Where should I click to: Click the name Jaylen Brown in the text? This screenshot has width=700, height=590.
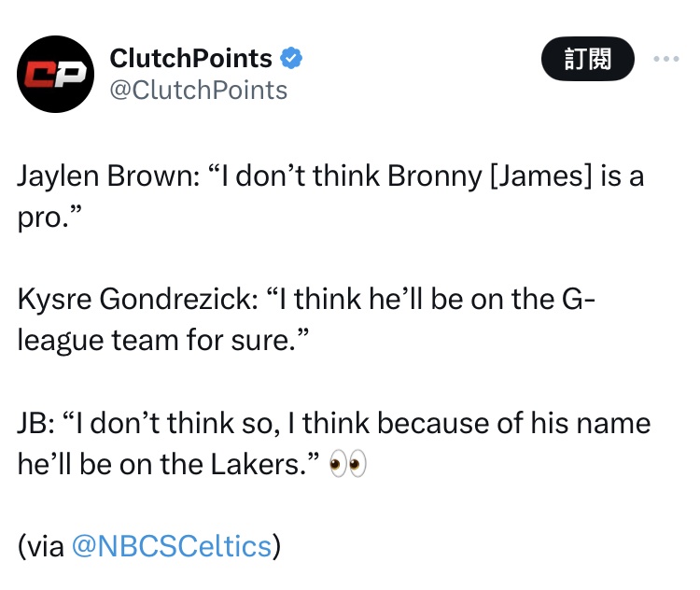(103, 176)
